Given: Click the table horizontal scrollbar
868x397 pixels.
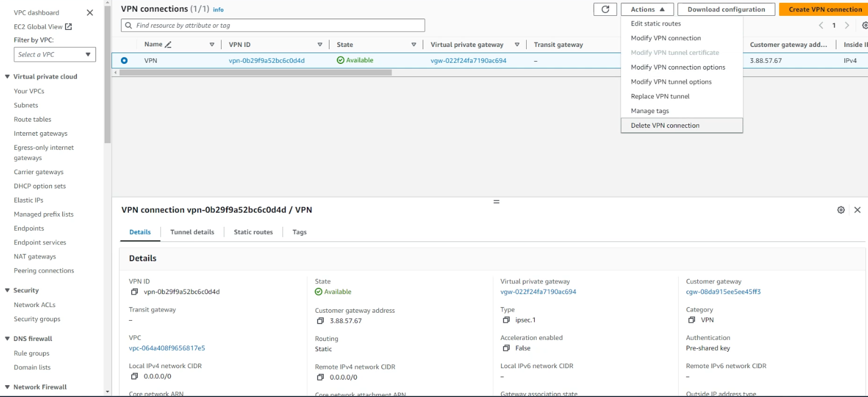Looking at the screenshot, I should point(255,72).
